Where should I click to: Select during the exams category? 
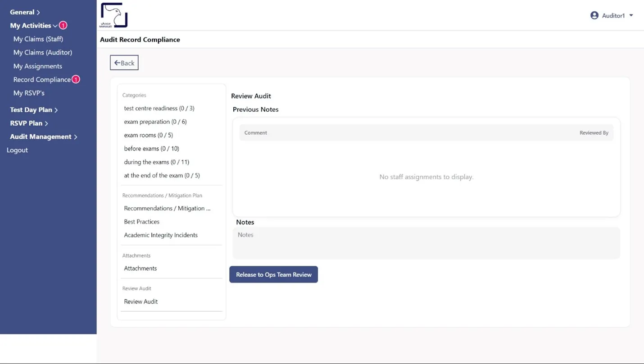(x=157, y=162)
